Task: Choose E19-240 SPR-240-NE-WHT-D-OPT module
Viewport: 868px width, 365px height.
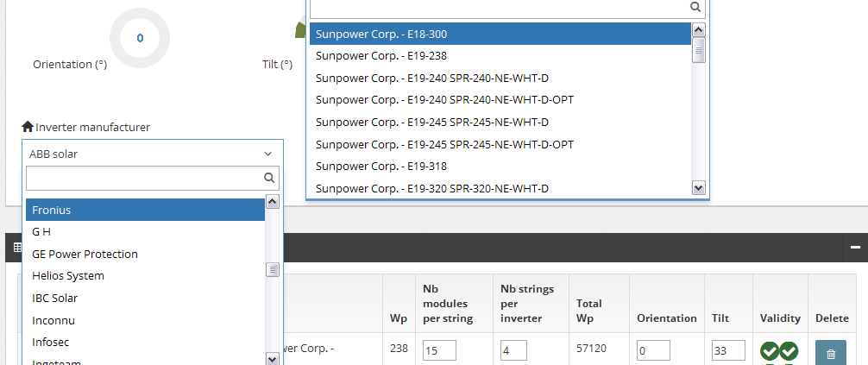Action: (500, 100)
